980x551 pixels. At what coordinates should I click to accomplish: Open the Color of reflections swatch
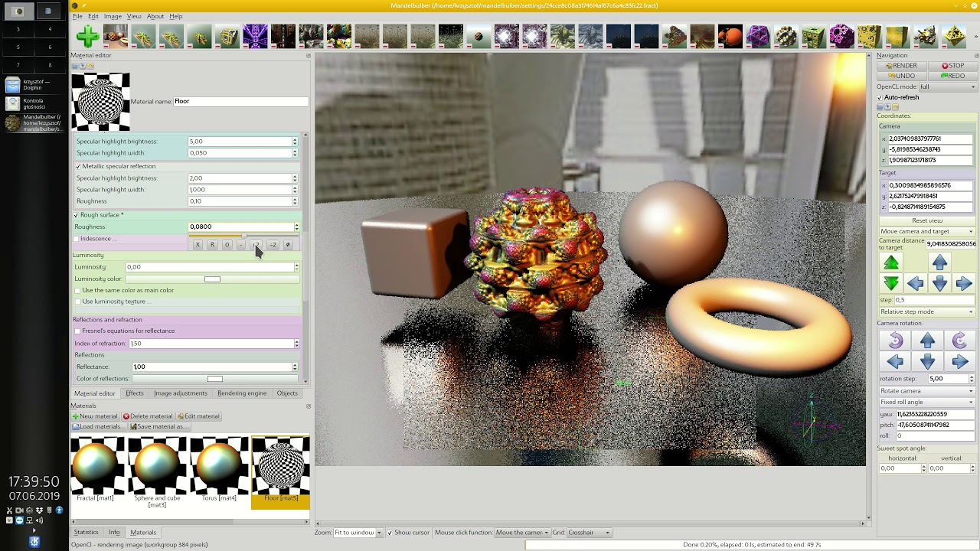point(214,379)
